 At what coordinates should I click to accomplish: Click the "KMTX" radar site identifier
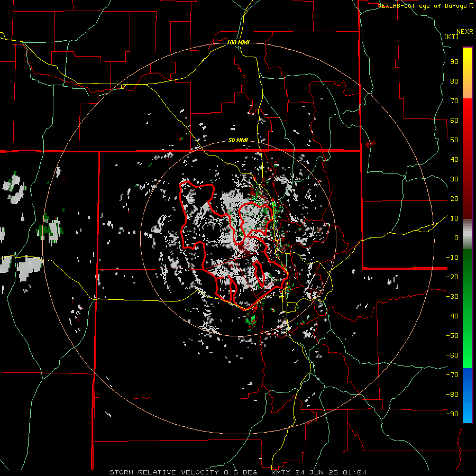281,472
